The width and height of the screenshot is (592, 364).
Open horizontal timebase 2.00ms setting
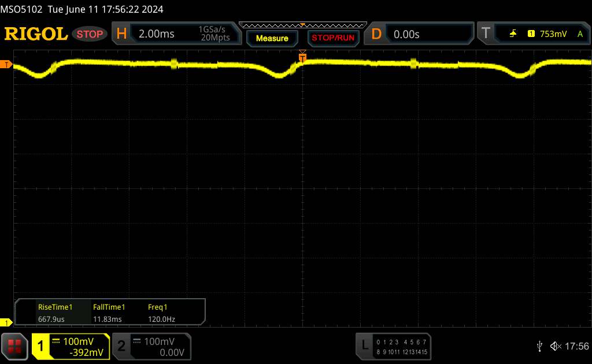156,34
